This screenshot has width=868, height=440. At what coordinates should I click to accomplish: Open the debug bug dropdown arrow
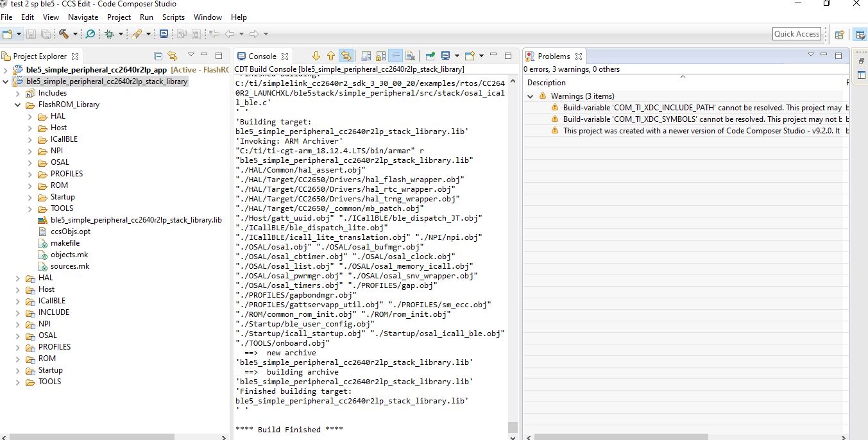coord(121,34)
